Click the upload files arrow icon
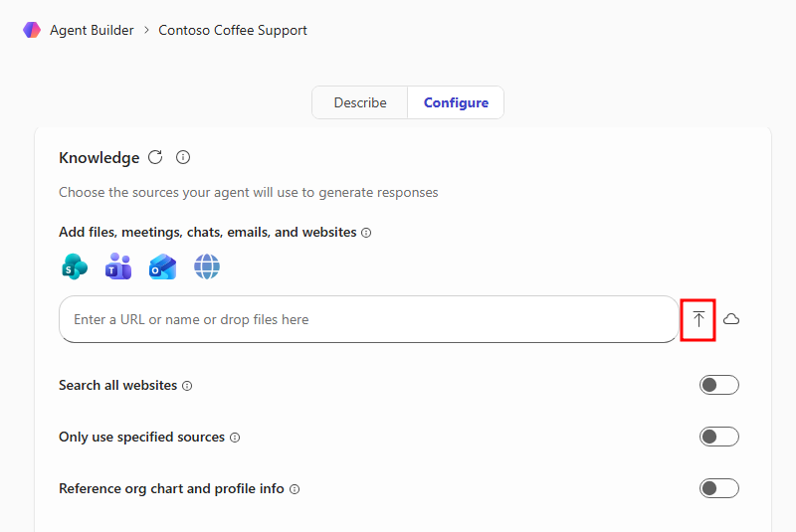The height and width of the screenshot is (532, 796). point(698,319)
